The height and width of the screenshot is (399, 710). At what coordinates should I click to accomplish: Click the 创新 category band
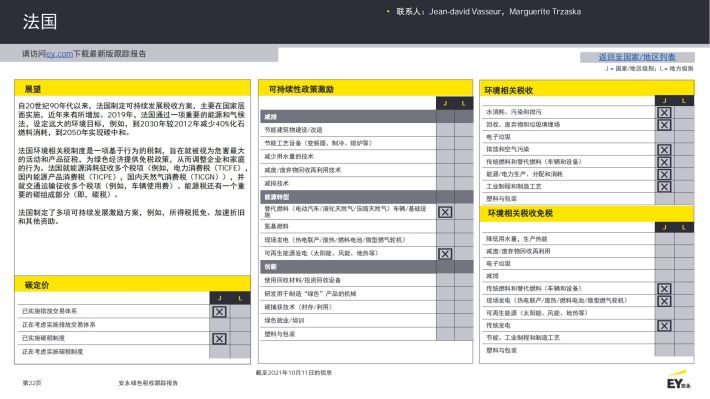367,267
